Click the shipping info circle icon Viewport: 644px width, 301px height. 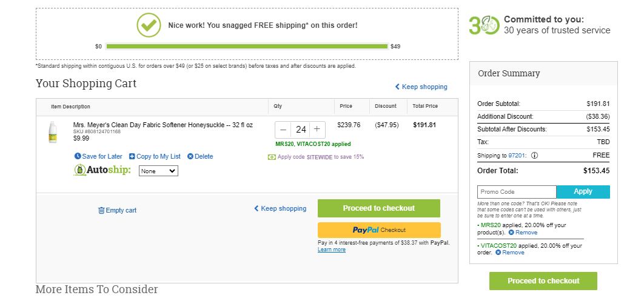534,156
